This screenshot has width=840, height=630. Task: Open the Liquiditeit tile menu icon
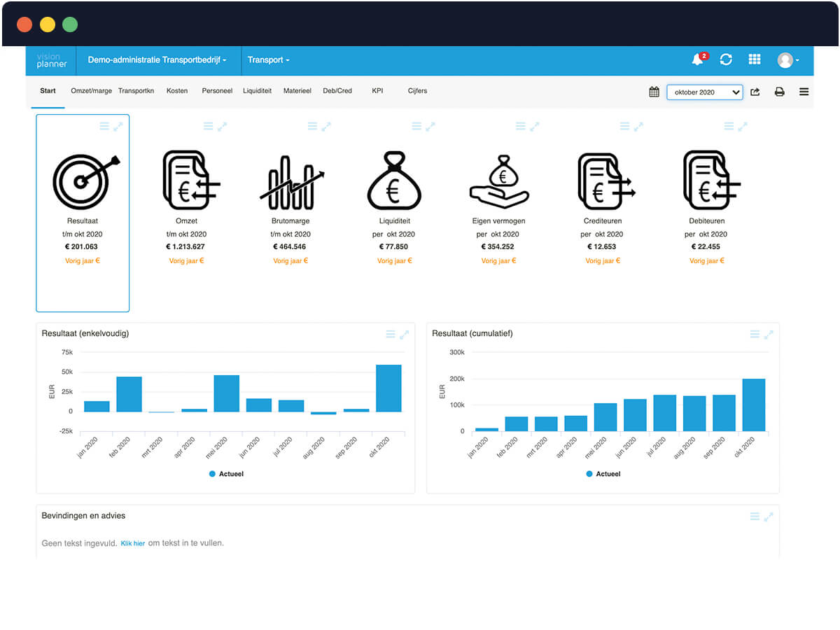click(417, 126)
